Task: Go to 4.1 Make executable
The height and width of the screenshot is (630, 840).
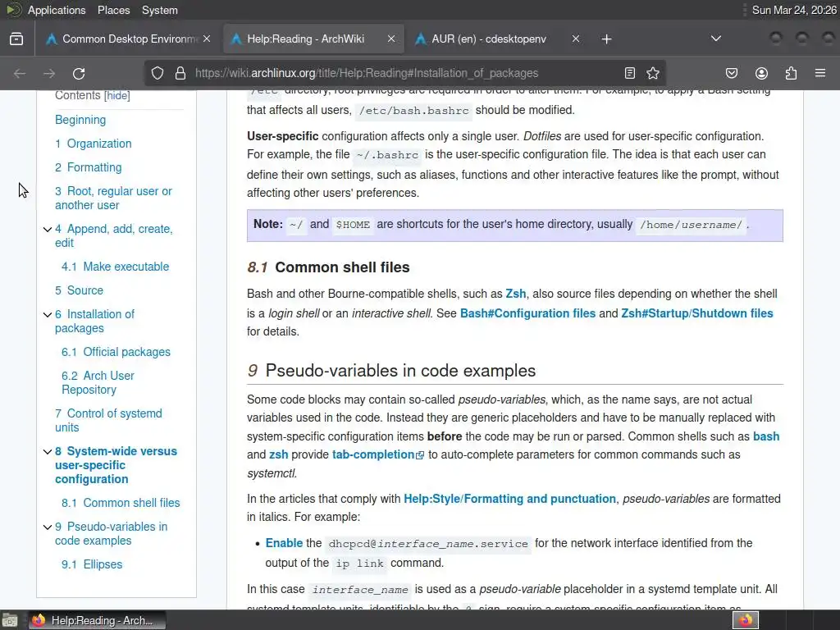Action: [x=115, y=267]
